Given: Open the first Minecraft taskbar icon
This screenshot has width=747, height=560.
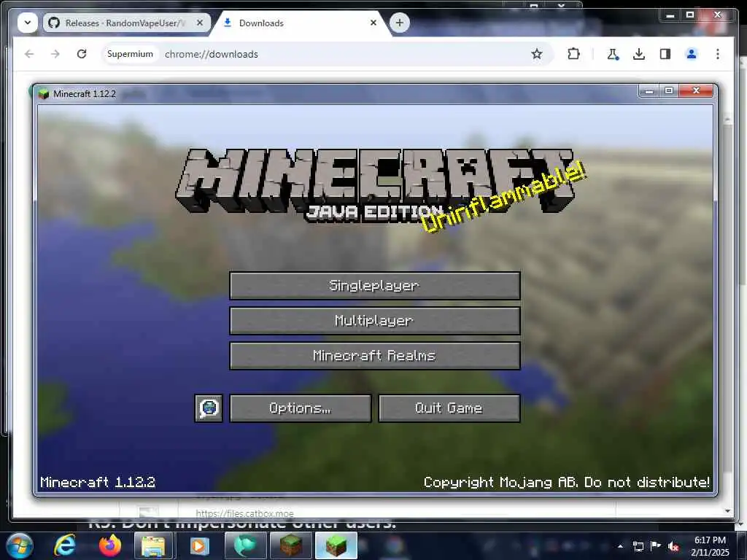Looking at the screenshot, I should (x=291, y=545).
